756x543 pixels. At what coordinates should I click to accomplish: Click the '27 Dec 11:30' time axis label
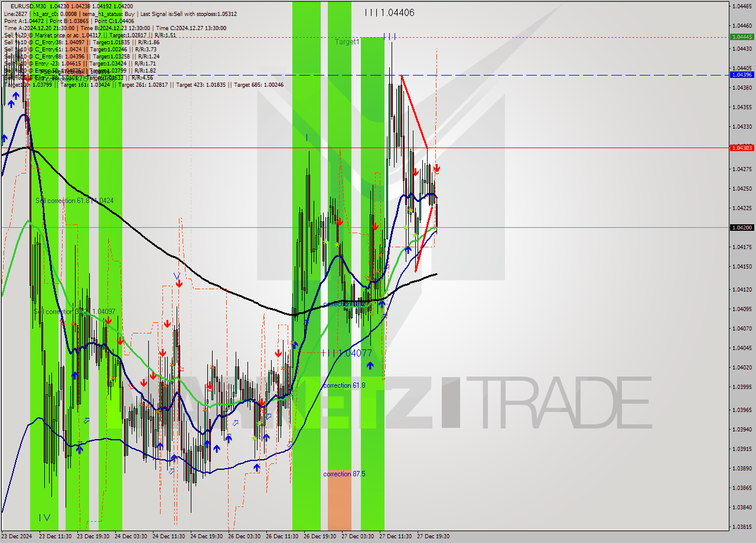396,537
